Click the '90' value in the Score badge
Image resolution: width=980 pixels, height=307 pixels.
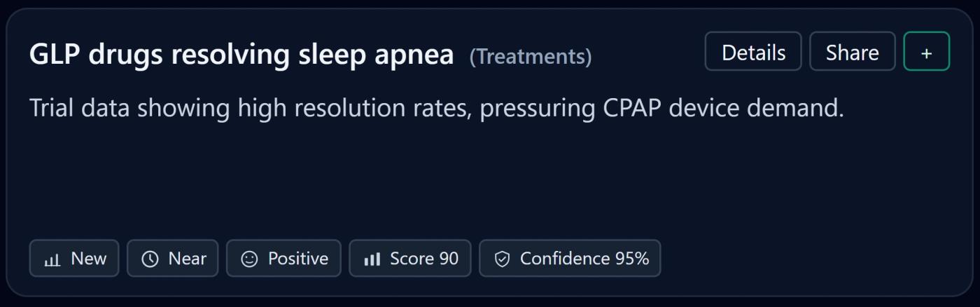[448, 259]
